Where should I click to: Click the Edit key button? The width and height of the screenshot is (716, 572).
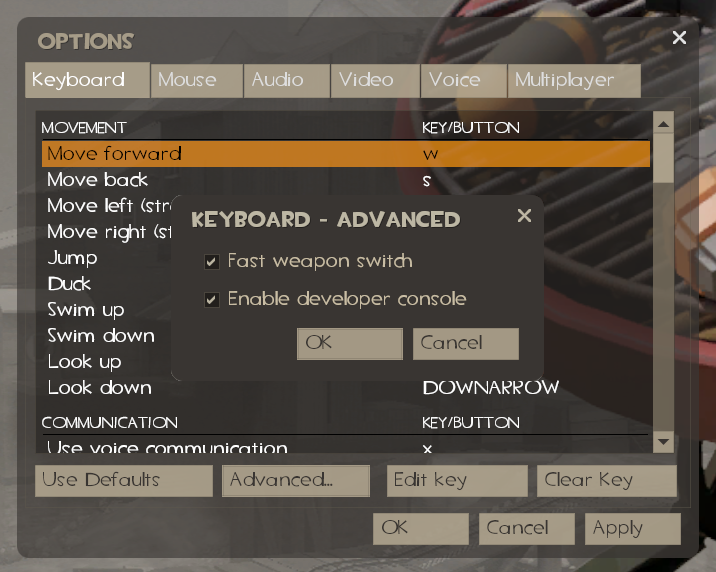pos(457,481)
